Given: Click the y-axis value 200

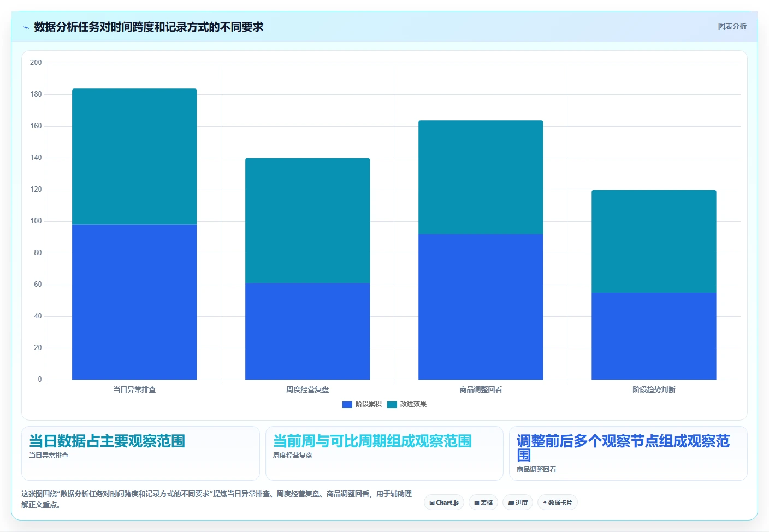Looking at the screenshot, I should point(36,63).
